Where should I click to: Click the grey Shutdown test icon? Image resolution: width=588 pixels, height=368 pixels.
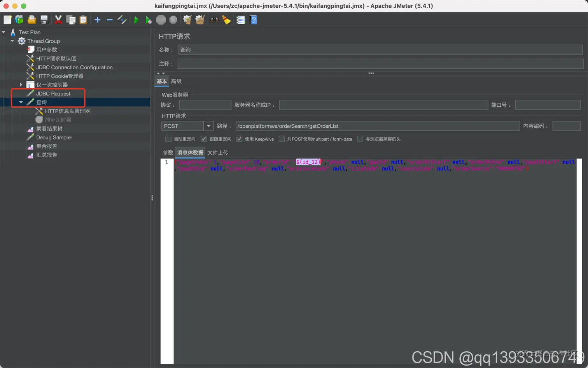(173, 20)
